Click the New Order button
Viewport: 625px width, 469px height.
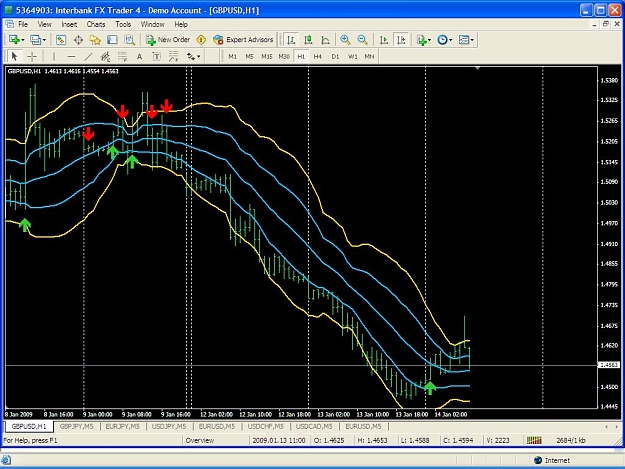(x=168, y=40)
